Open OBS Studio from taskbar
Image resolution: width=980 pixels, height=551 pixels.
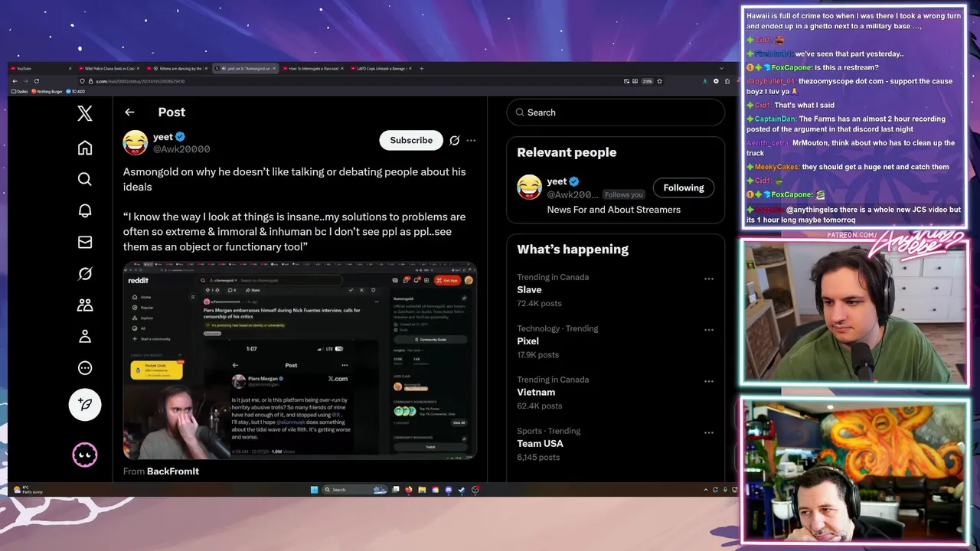tap(475, 490)
